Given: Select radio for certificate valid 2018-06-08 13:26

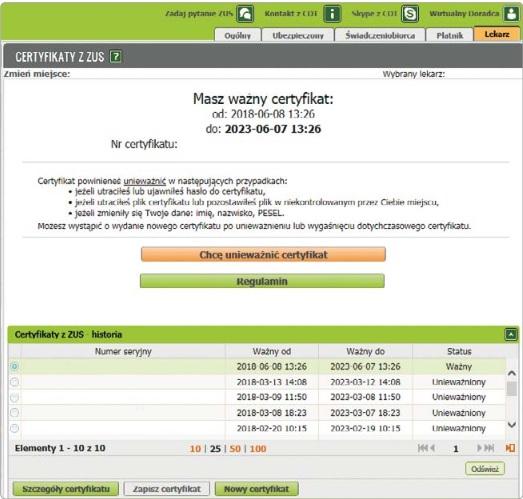Looking at the screenshot, I should 14,366.
